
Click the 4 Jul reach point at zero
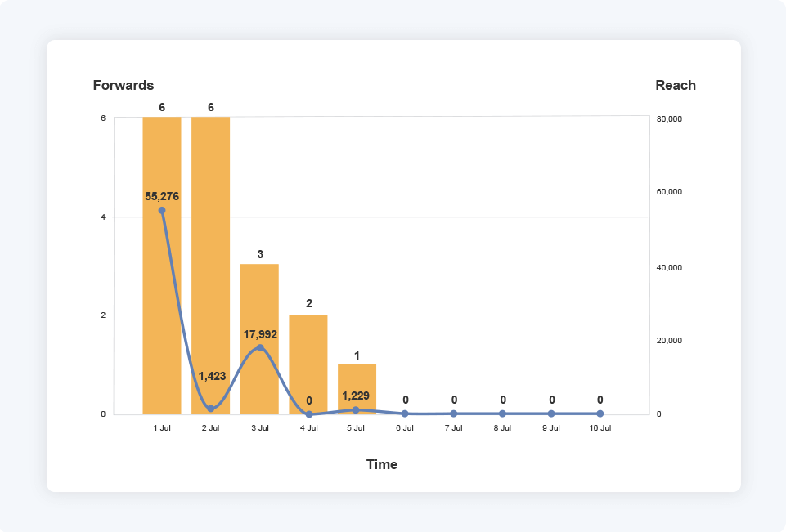pyautogui.click(x=308, y=414)
